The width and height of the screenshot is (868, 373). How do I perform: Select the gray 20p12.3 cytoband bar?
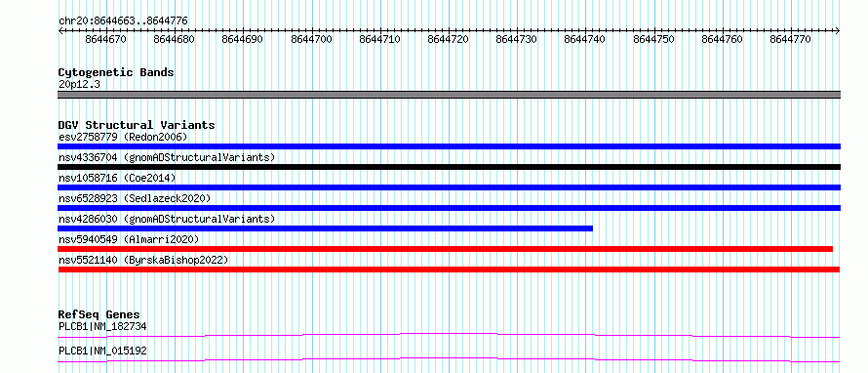point(449,95)
